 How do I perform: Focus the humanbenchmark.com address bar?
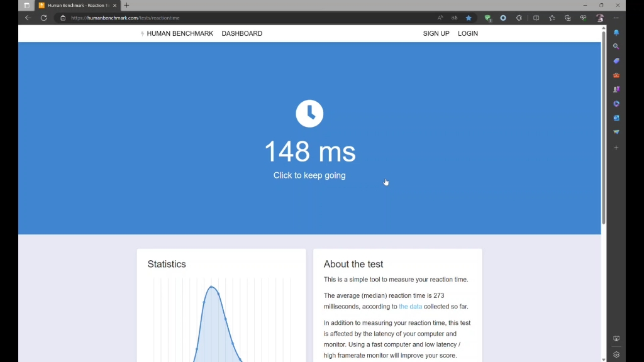click(247, 18)
